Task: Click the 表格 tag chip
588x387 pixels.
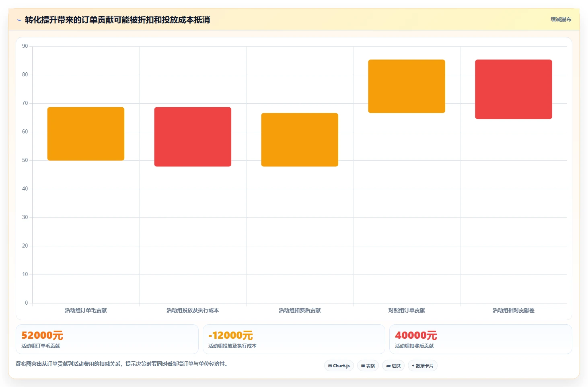Action: [368, 366]
